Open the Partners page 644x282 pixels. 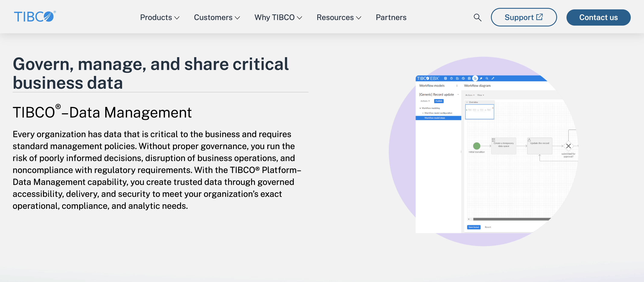pos(391,17)
